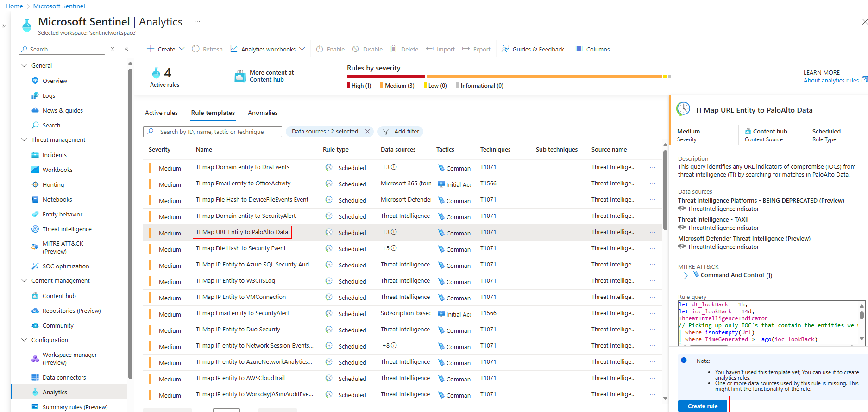Click the Delete toolbar button

(404, 49)
